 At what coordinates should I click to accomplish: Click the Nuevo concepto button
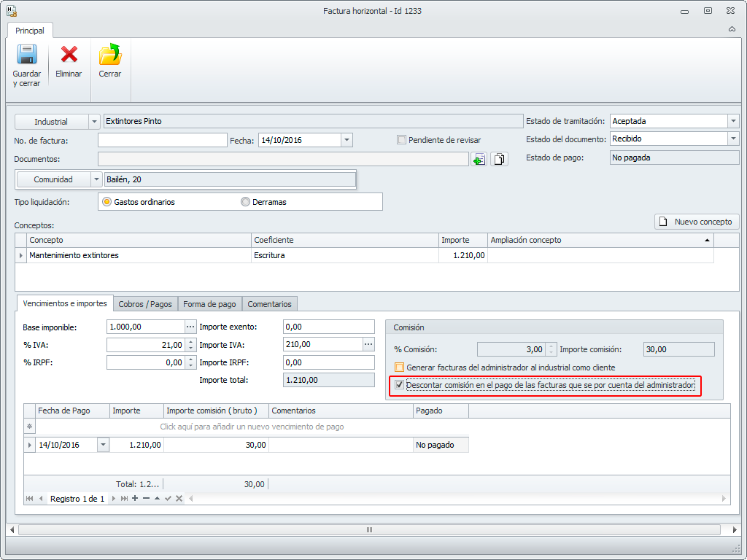click(x=697, y=222)
